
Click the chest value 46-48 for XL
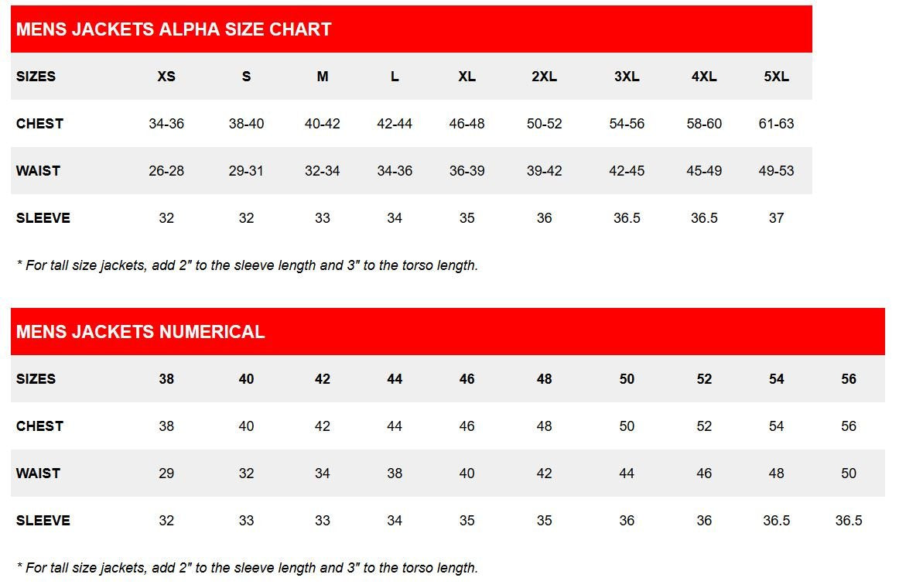tap(467, 123)
